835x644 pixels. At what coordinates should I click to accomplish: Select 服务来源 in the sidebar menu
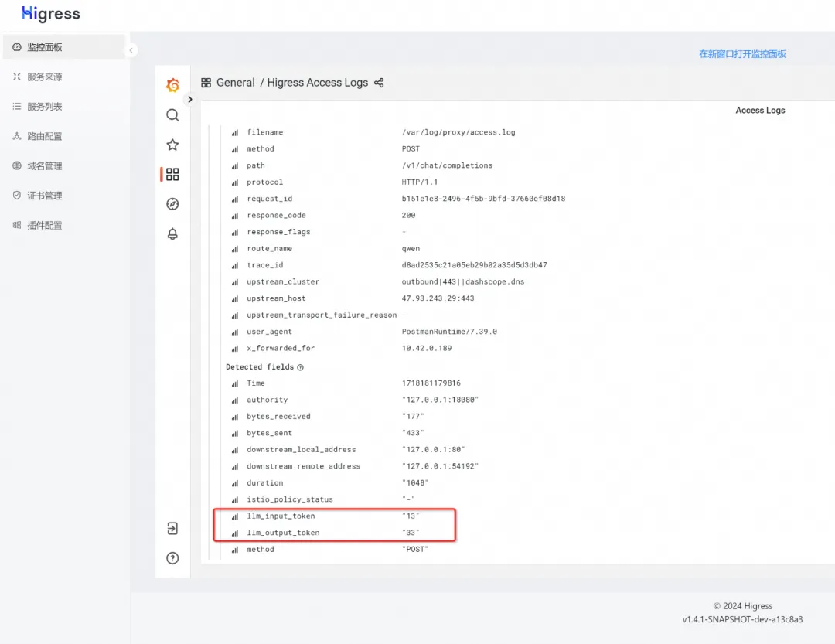tap(44, 77)
